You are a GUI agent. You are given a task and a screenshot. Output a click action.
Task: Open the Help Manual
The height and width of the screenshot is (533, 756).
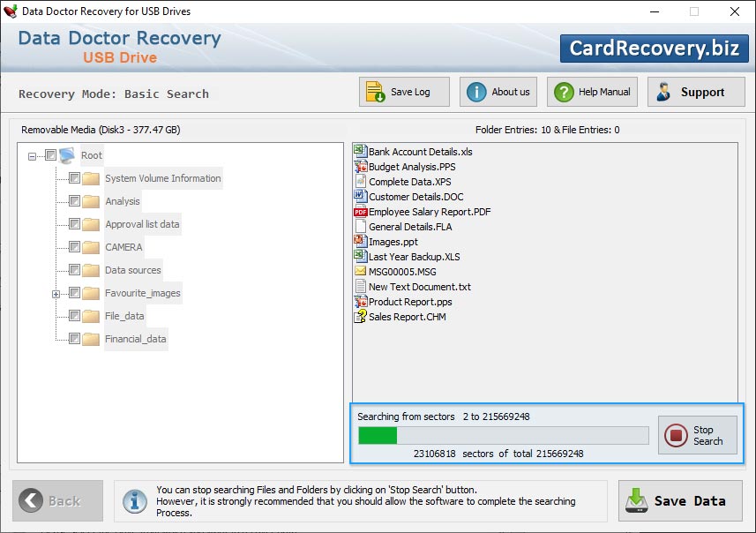[592, 92]
